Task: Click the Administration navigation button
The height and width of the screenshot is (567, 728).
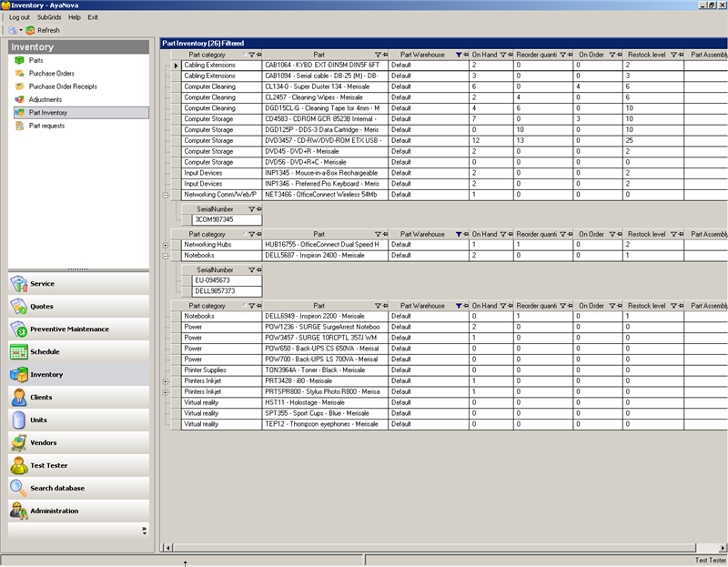Action: 79,511
